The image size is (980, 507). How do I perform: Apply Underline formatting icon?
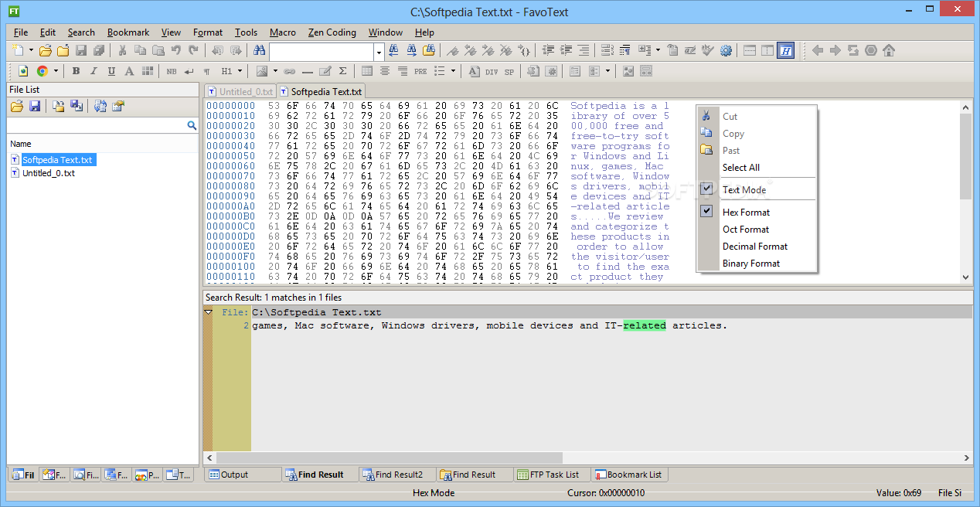click(x=111, y=71)
